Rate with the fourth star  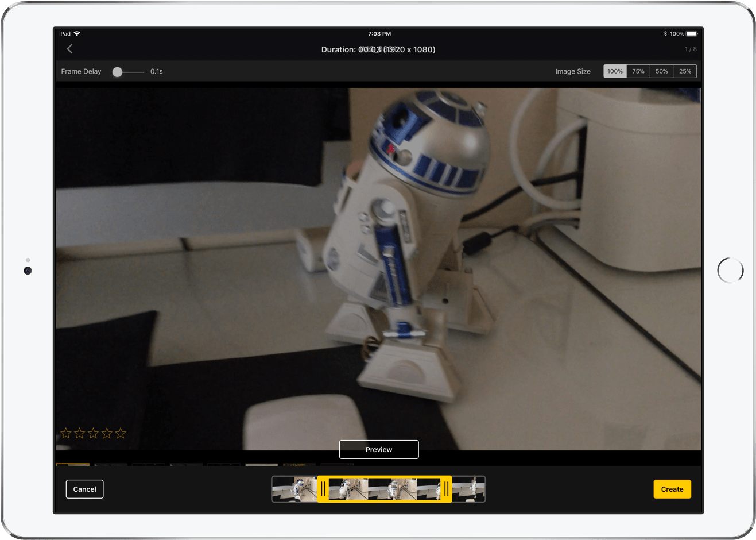coord(107,433)
